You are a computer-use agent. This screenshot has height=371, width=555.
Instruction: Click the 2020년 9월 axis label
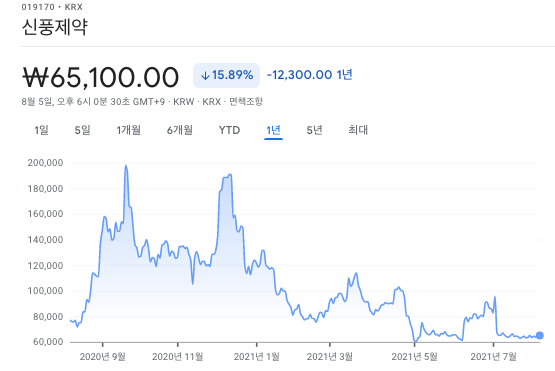click(103, 356)
